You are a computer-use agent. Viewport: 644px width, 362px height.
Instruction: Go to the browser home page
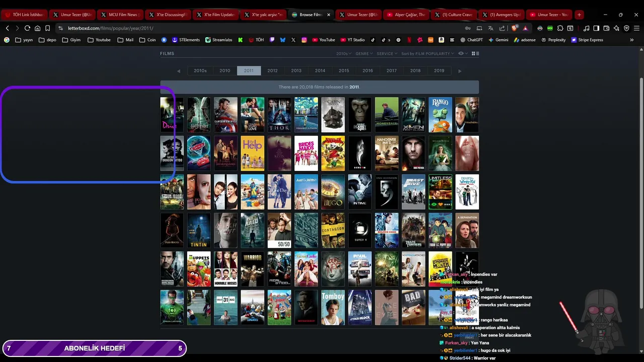[37, 28]
